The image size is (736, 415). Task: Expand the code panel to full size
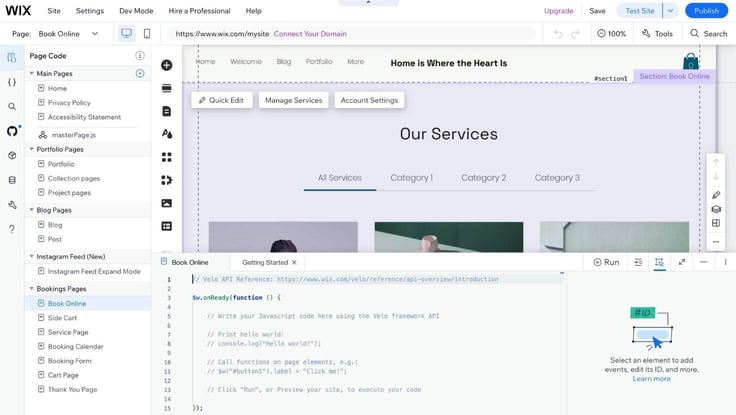682,262
